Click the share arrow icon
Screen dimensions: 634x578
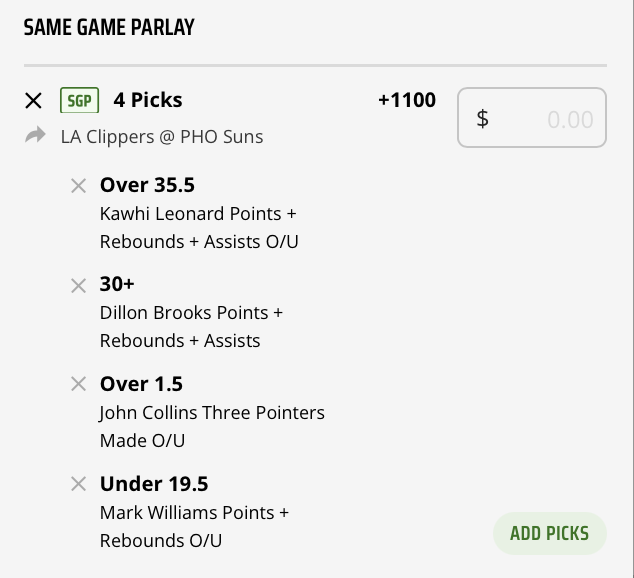click(35, 135)
